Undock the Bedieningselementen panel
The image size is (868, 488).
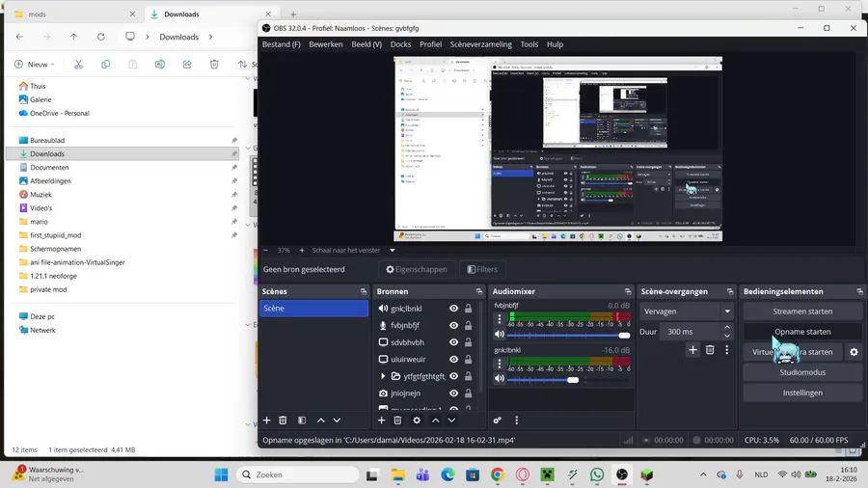[859, 291]
